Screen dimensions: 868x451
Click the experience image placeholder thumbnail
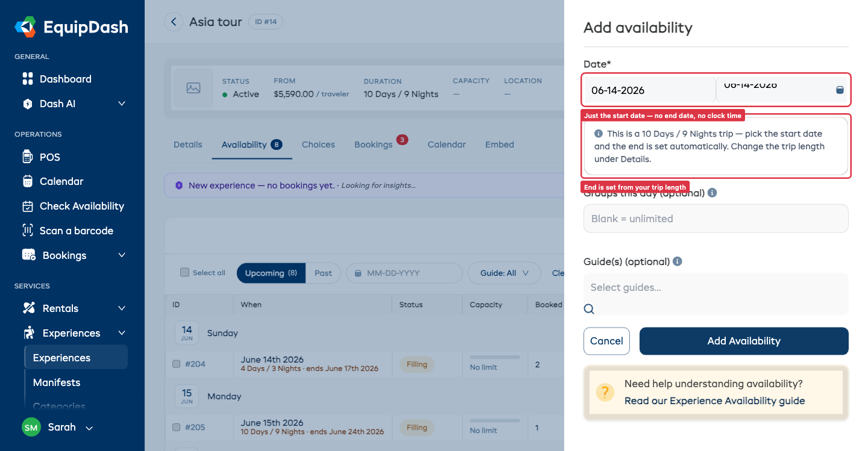pyautogui.click(x=193, y=89)
